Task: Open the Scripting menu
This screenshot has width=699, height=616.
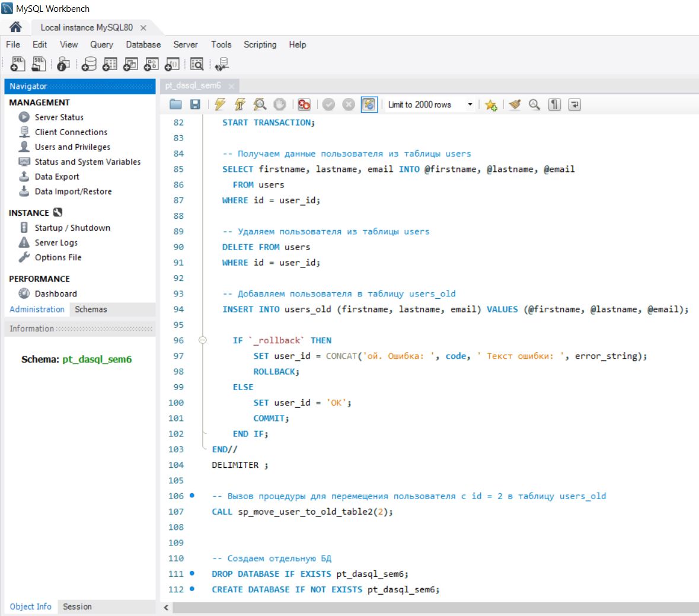Action: (260, 44)
